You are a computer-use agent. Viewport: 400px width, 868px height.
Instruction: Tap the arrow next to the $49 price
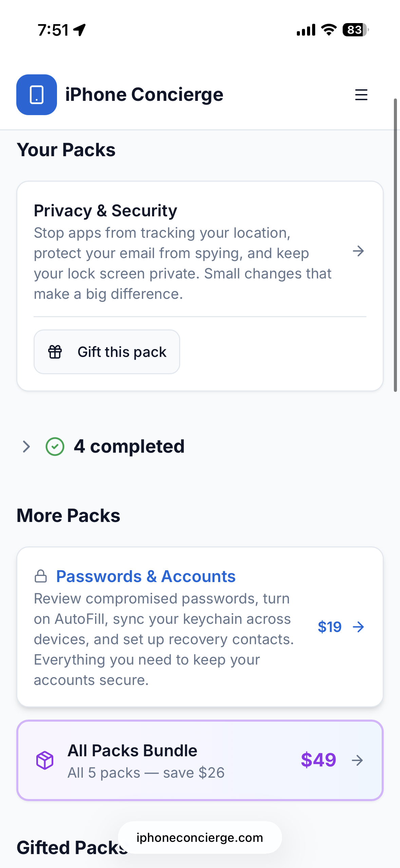point(357,760)
